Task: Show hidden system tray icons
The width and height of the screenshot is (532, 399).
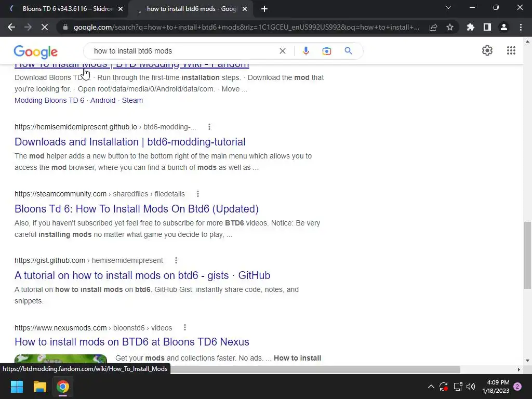Action: [431, 387]
